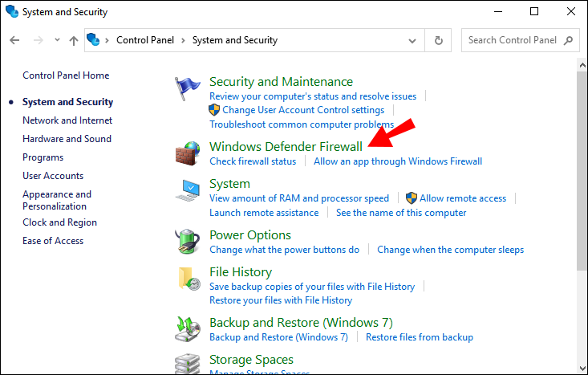Expand the chevron after Control Panel in the address bar

[184, 40]
